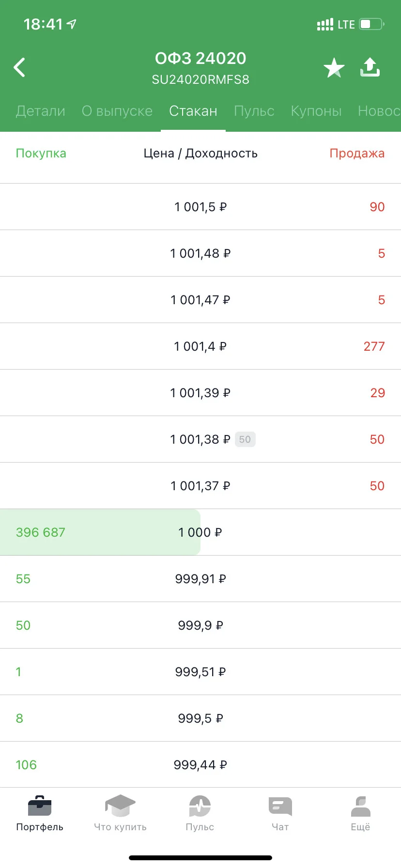
Task: Select the 396 687 buy volume at 1 000 ₽
Action: tap(41, 532)
